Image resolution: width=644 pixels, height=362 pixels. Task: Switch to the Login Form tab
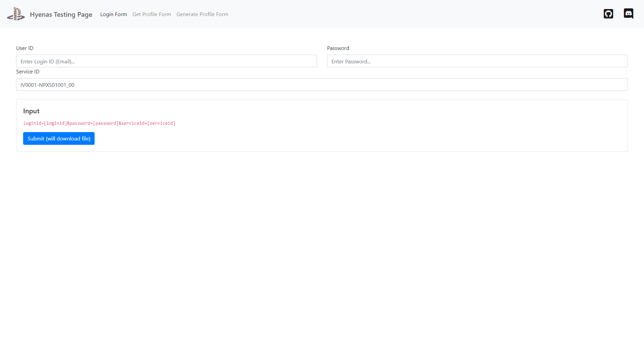[113, 14]
